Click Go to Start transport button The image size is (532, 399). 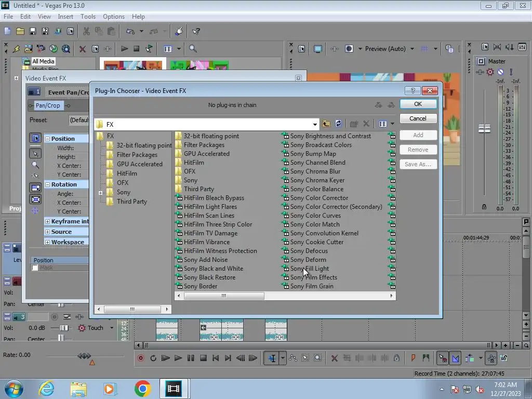pos(216,358)
